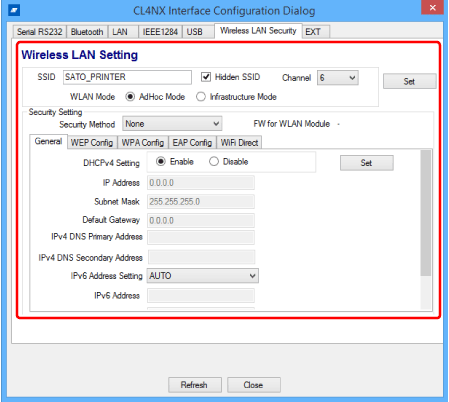Click the Refresh button
Screen dimensions: 449x402
pos(195,385)
